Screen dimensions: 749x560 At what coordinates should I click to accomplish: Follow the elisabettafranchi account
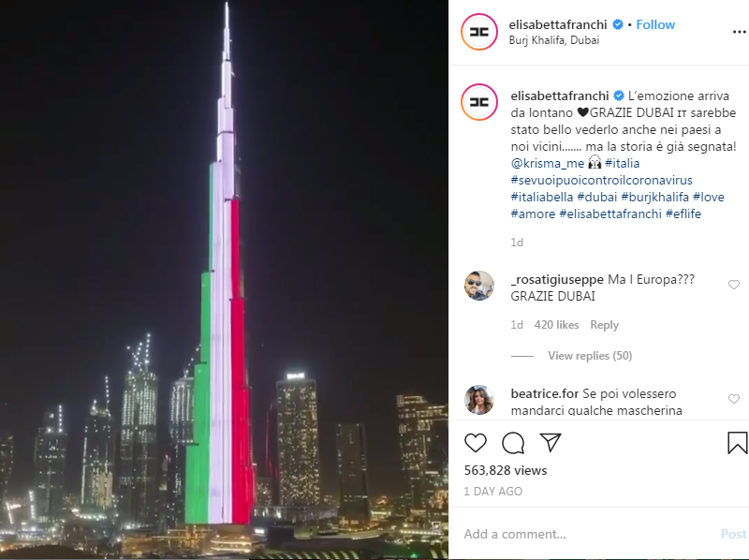655,24
